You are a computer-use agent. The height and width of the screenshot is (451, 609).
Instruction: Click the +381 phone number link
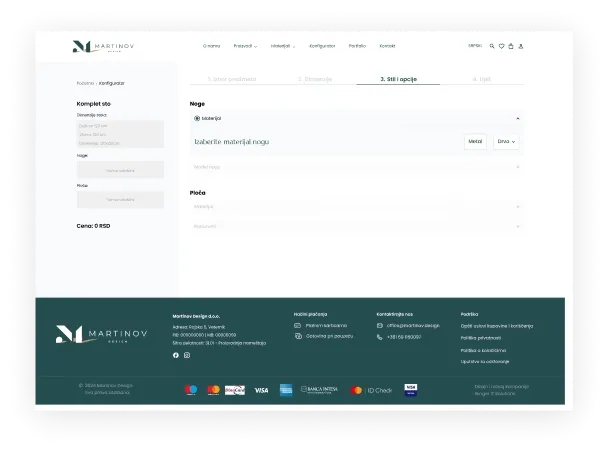(x=404, y=337)
